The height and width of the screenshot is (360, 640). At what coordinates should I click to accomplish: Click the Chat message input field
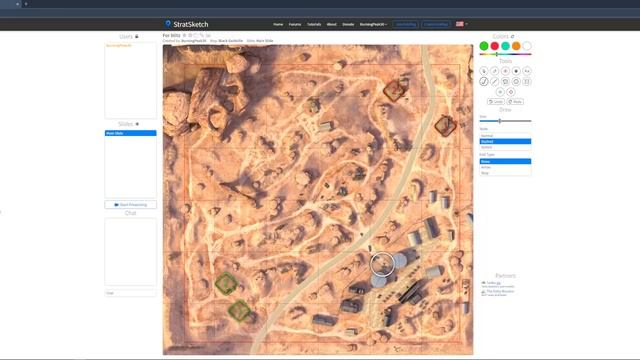tap(131, 293)
